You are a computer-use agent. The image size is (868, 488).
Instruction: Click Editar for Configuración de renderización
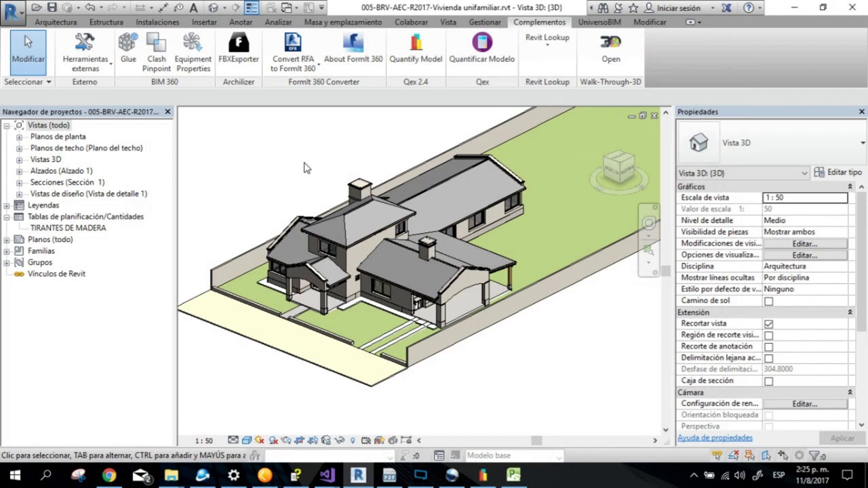805,403
